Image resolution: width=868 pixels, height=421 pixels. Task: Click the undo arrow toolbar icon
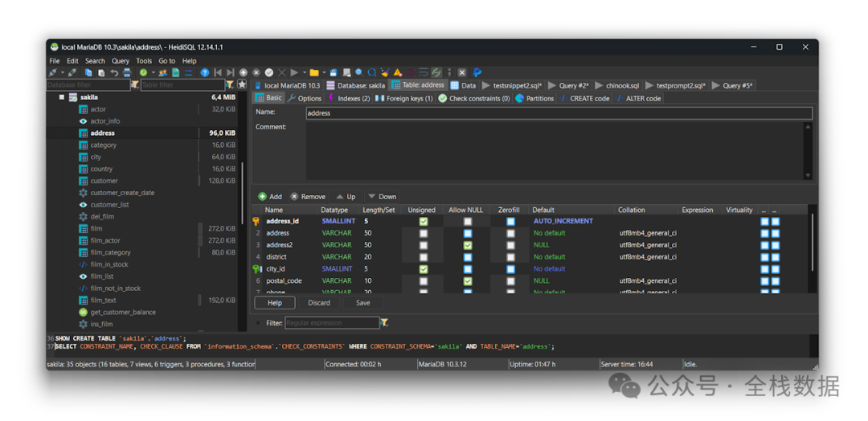click(x=114, y=72)
